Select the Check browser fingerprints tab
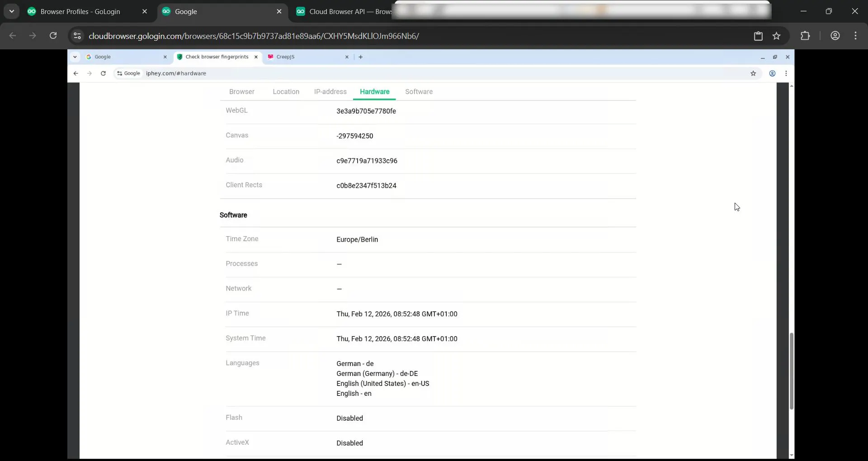The image size is (868, 461). tap(217, 57)
